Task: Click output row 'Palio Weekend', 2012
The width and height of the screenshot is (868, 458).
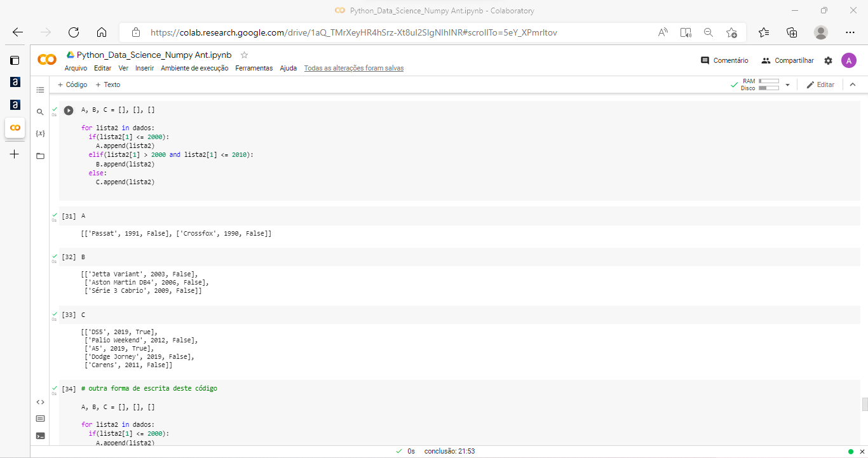Action: pyautogui.click(x=141, y=340)
